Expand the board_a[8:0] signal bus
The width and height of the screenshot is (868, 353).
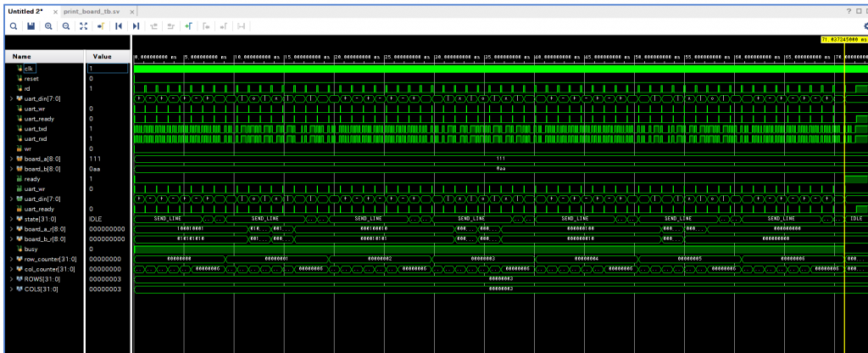pyautogui.click(x=11, y=158)
